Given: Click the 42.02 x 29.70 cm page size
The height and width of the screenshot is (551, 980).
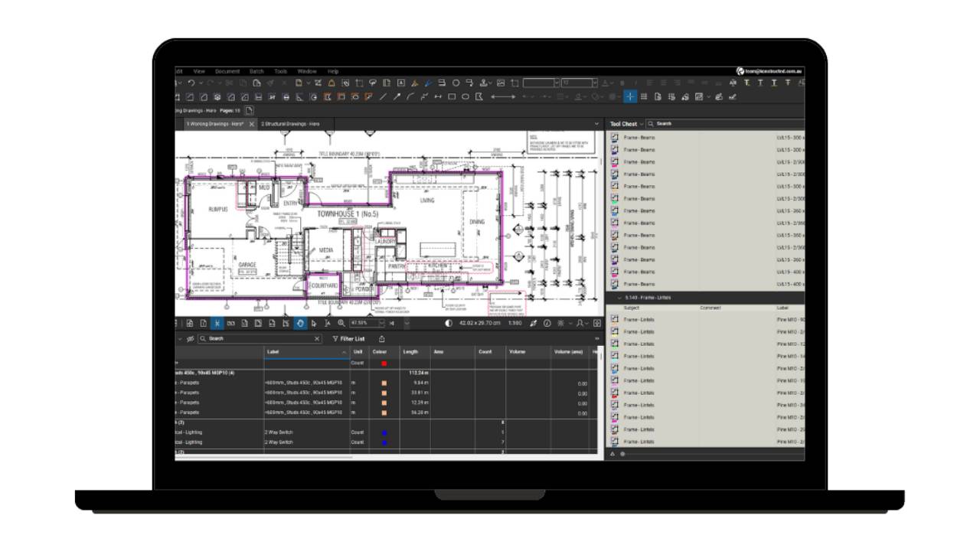Looking at the screenshot, I should click(480, 323).
